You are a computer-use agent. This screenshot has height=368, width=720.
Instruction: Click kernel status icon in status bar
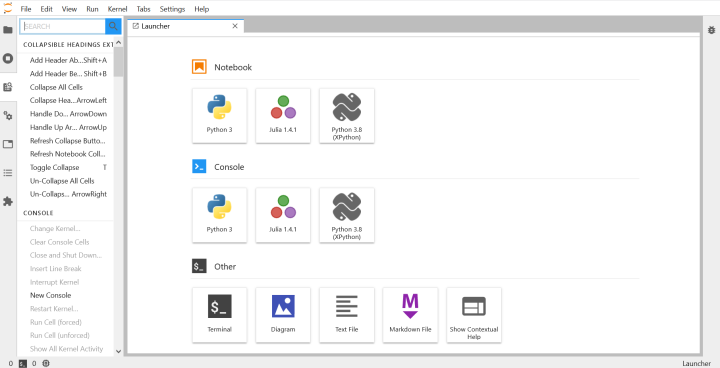click(x=46, y=363)
